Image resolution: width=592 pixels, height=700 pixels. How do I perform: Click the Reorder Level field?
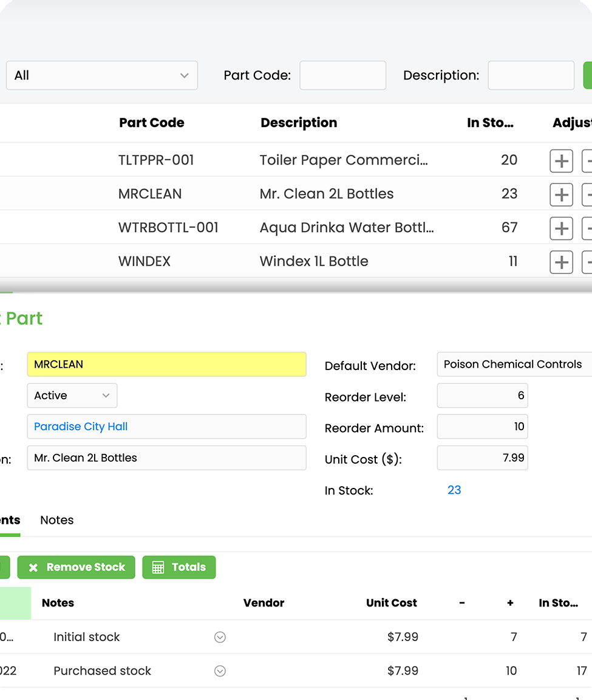point(482,396)
